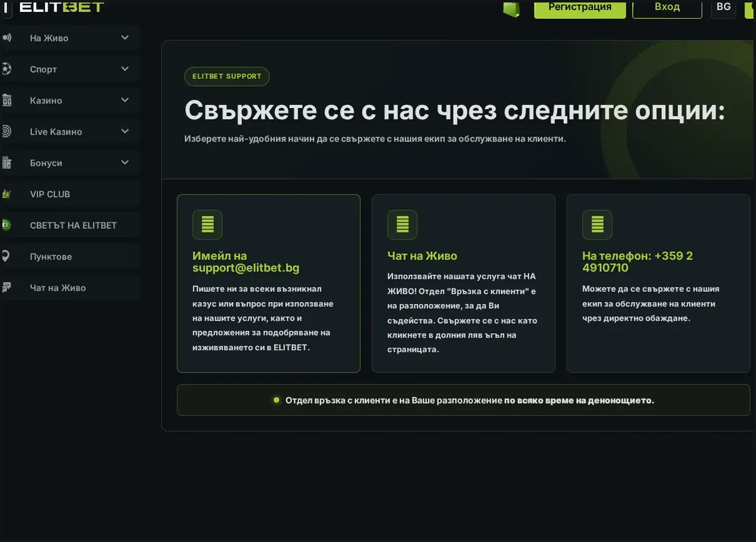Click the На Живо sidebar icon
The height and width of the screenshot is (542, 756).
point(6,38)
